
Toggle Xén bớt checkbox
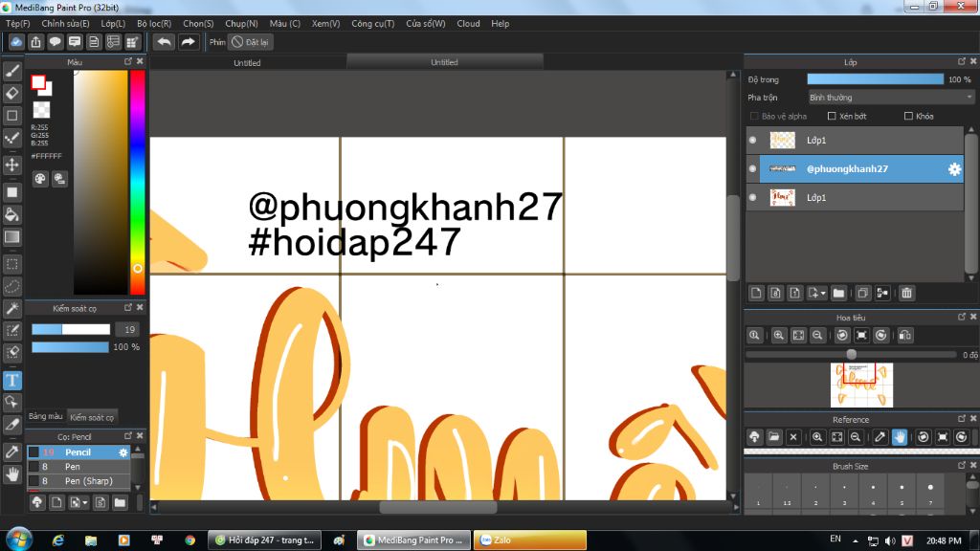832,116
